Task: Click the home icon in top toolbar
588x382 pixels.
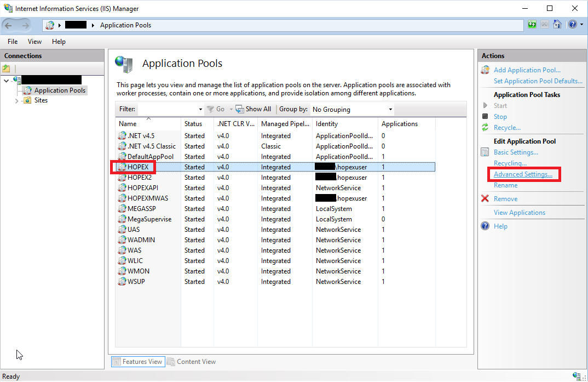Action: click(x=557, y=25)
